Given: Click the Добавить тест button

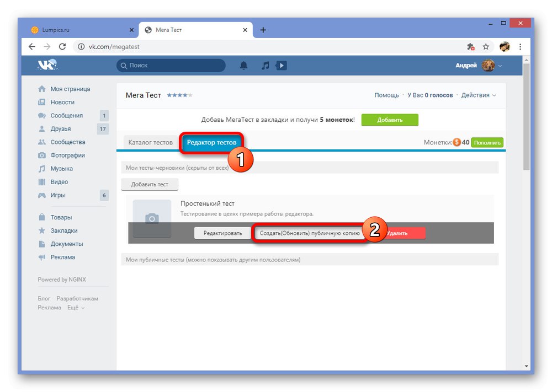Looking at the screenshot, I should [x=150, y=184].
